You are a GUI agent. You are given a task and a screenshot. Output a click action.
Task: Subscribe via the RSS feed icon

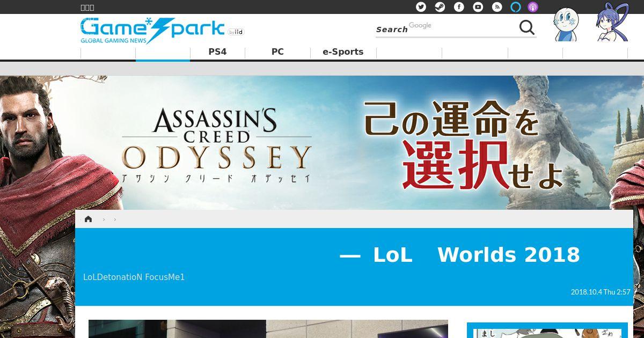497,7
